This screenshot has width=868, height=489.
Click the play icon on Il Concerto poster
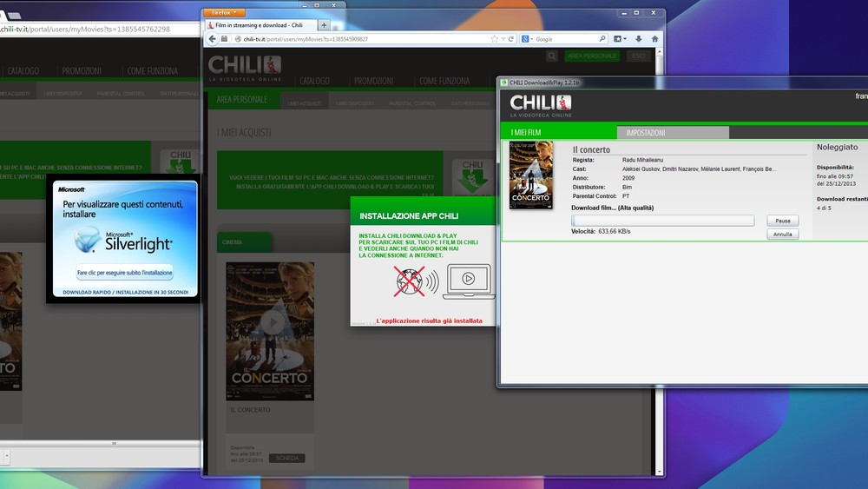271,322
